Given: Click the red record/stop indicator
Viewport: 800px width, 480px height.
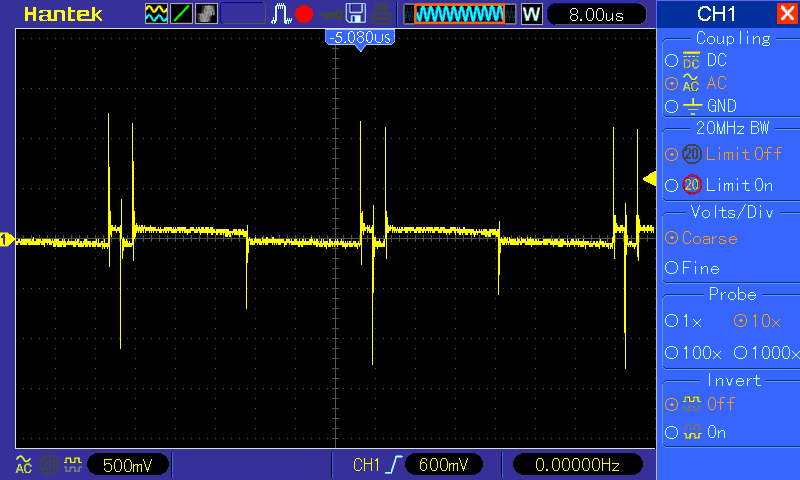Looking at the screenshot, I should click(x=304, y=14).
